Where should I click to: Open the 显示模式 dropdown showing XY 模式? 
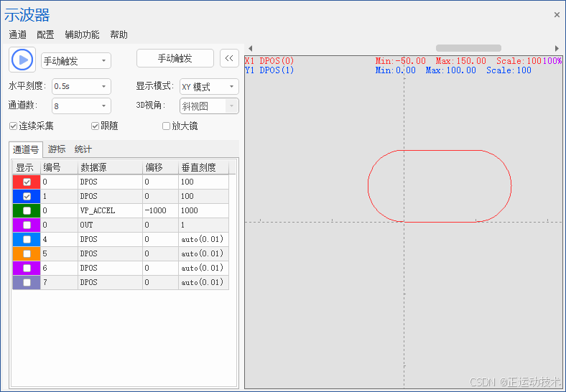tap(209, 87)
